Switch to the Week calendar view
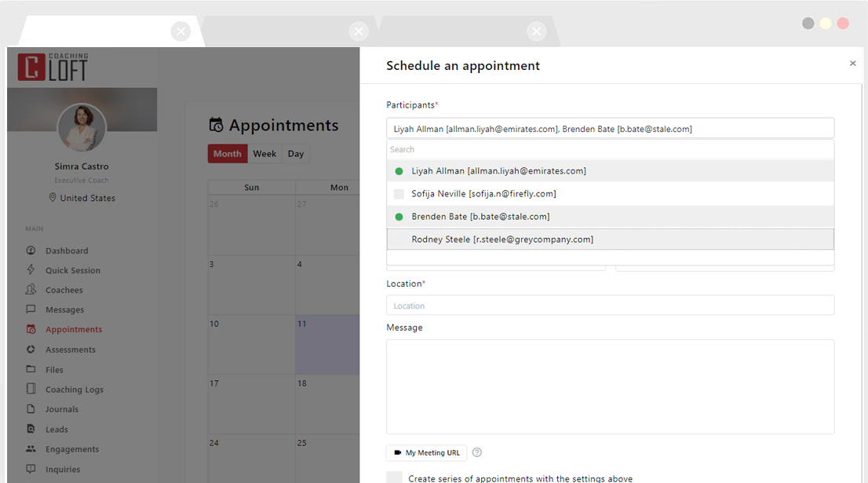Screen dimensions: 868x483 click(264, 153)
